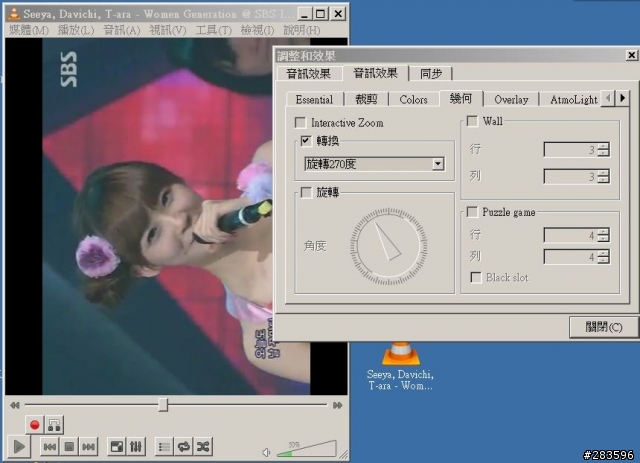
Task: Open the 媒體(M) menu
Action: (x=29, y=30)
